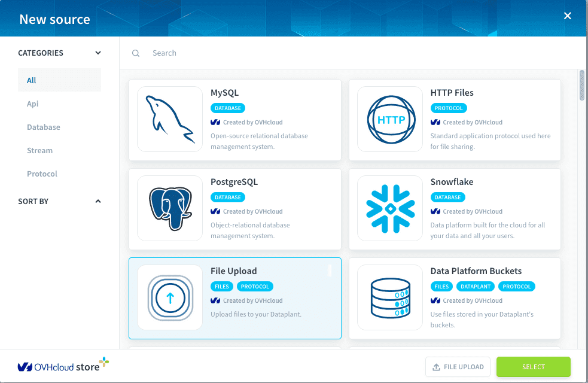Click the PROTOCOL tag on the HTTP Files card
This screenshot has width=588, height=383.
tap(449, 108)
